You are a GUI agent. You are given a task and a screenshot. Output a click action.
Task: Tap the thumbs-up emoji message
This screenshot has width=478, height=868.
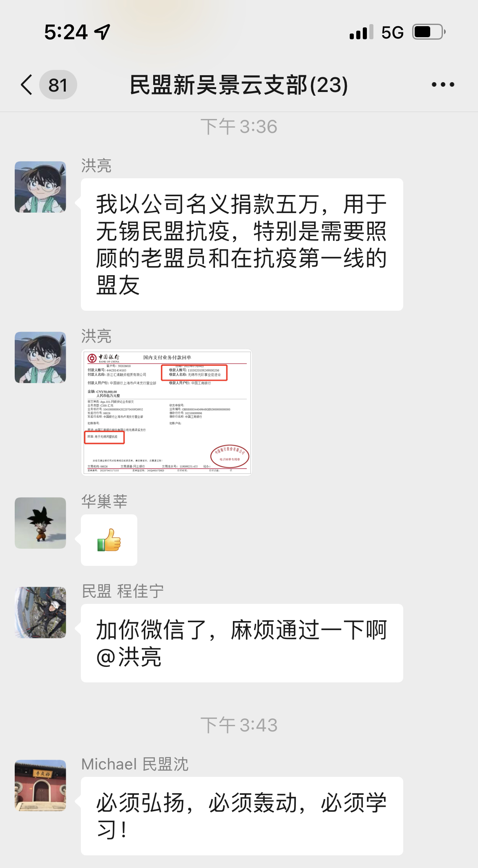[109, 540]
